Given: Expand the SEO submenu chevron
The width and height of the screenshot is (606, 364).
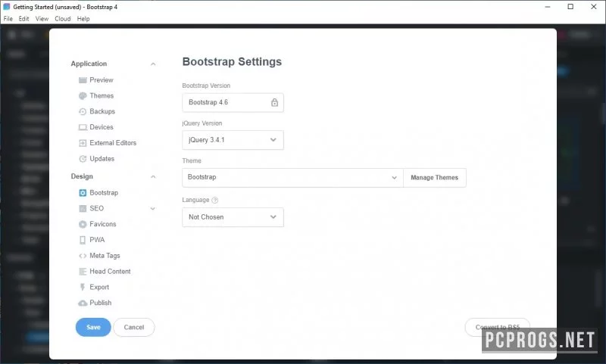Looking at the screenshot, I should [153, 208].
